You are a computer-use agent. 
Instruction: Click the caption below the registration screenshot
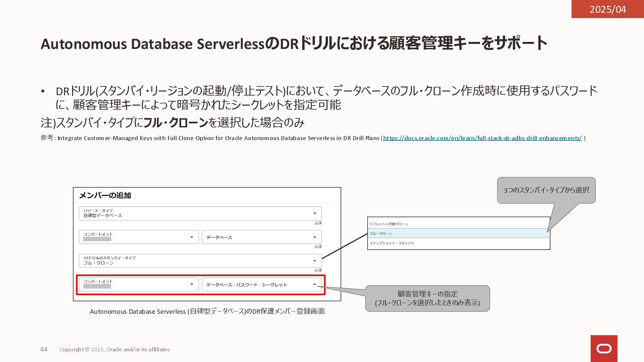[x=207, y=311]
